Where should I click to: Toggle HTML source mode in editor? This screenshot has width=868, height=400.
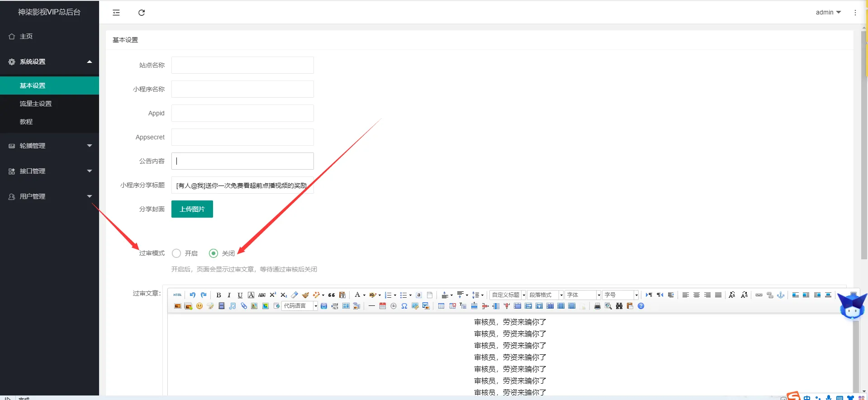pos(177,295)
